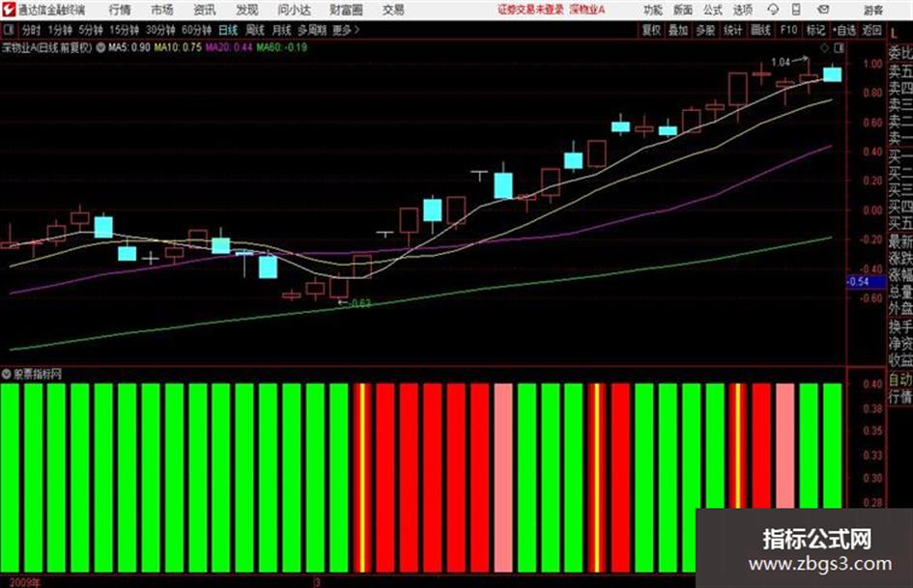Screen dimensions: 913x588
Task: Open the F10 company info button
Action: (x=788, y=30)
